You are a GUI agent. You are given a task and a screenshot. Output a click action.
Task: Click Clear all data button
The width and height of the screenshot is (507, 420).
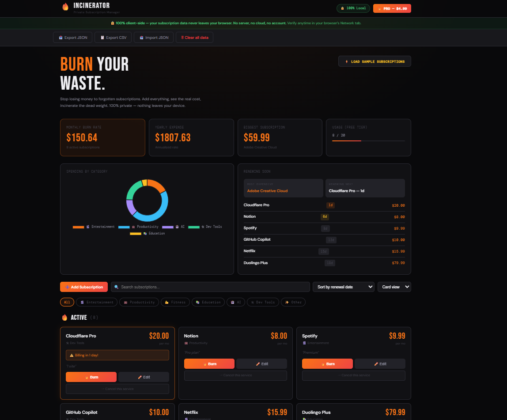194,38
